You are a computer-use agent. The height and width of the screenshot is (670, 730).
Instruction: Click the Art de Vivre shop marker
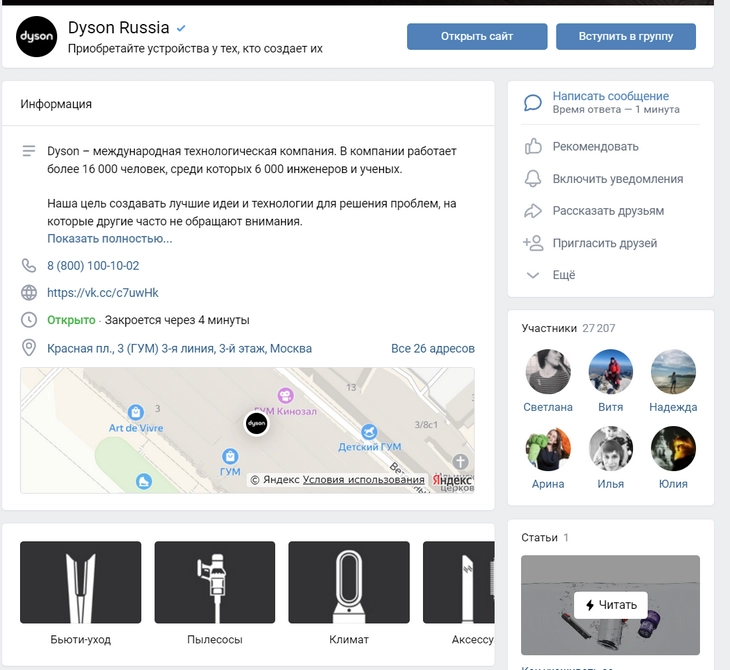135,412
